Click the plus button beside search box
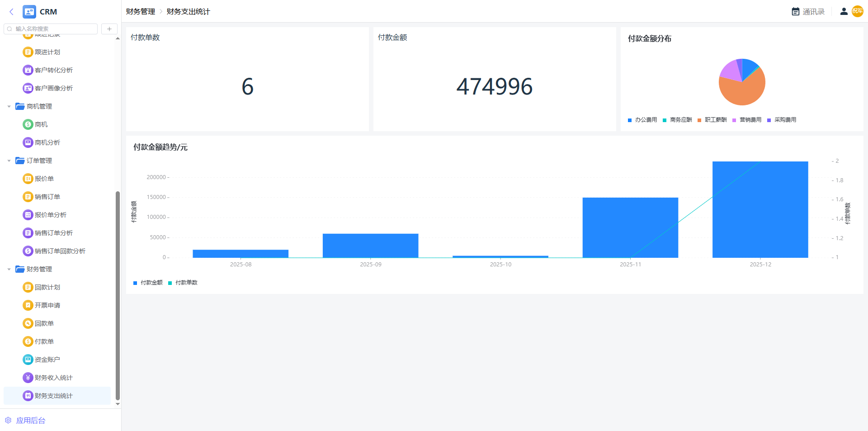This screenshot has height=431, width=868. [x=109, y=29]
